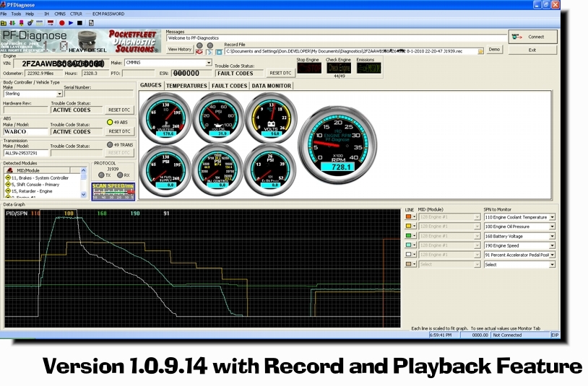The height and width of the screenshot is (386, 588).
Task: Click the Detected Modules list down scroll arrow
Action: click(x=84, y=194)
